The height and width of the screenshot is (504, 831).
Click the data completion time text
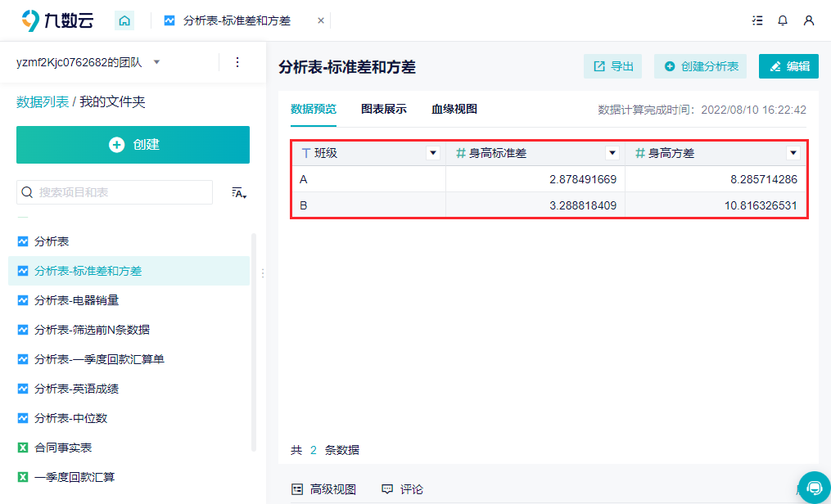coord(702,110)
